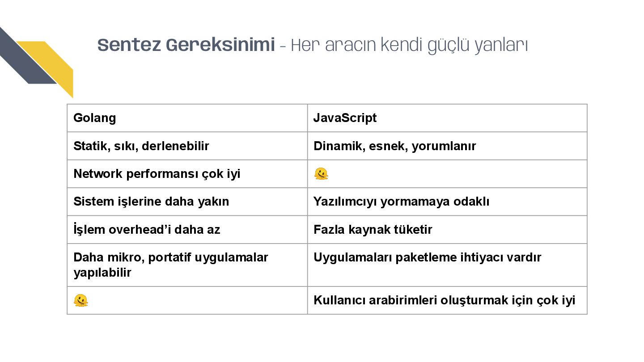Select the Golang header cell

(x=187, y=118)
